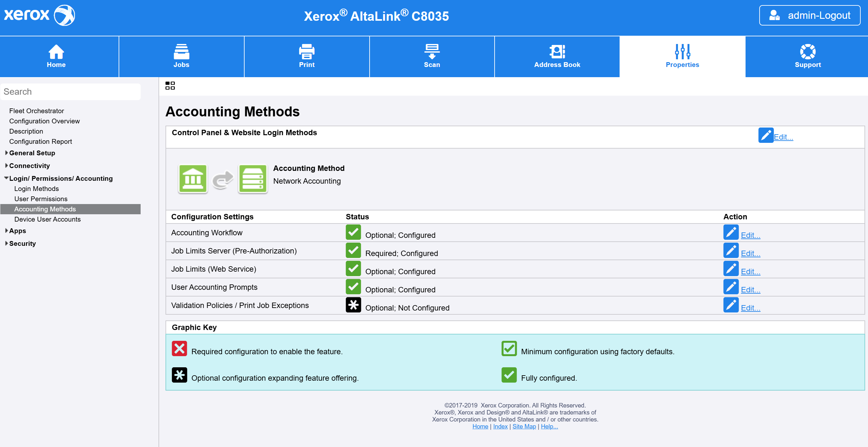Screen dimensions: 868x447
Task: Click the grid view icon above page title
Action: [x=170, y=85]
